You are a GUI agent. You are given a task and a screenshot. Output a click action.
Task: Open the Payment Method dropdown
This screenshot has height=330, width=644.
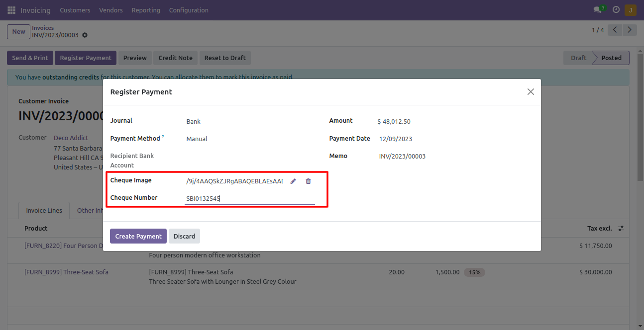tap(249, 139)
